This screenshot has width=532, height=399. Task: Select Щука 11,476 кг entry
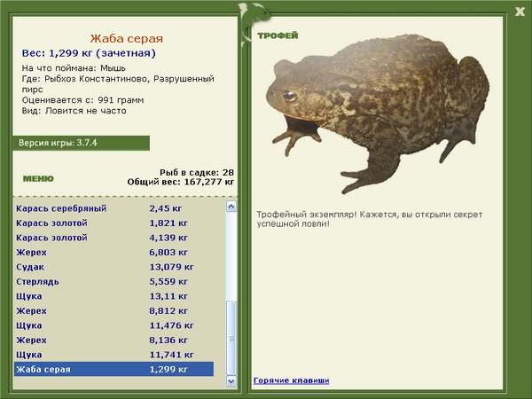coord(114,325)
